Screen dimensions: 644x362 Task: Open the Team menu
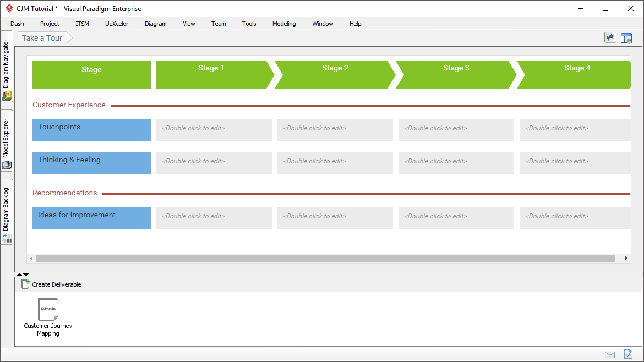[219, 24]
